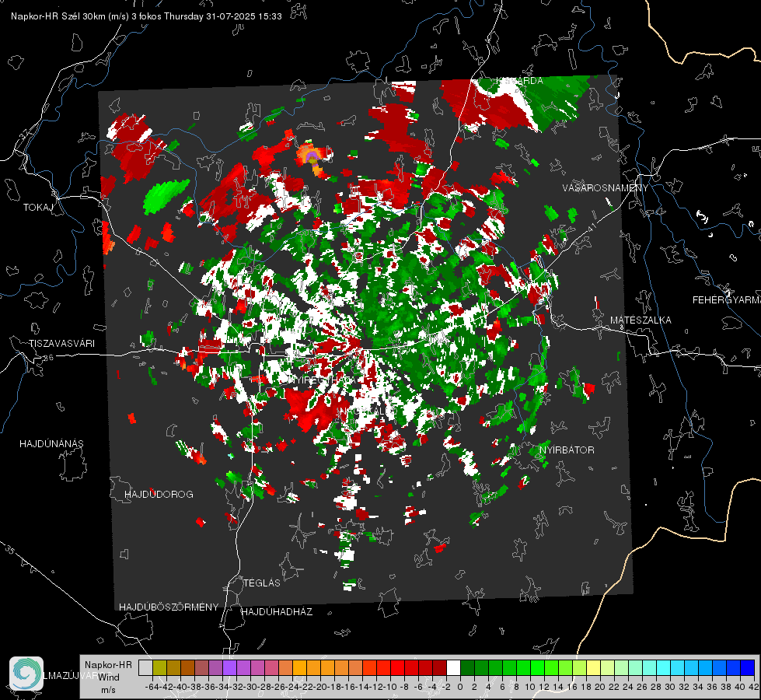This screenshot has width=761, height=700.
Task: Click road number 35 on the left
Action: [x=9, y=549]
